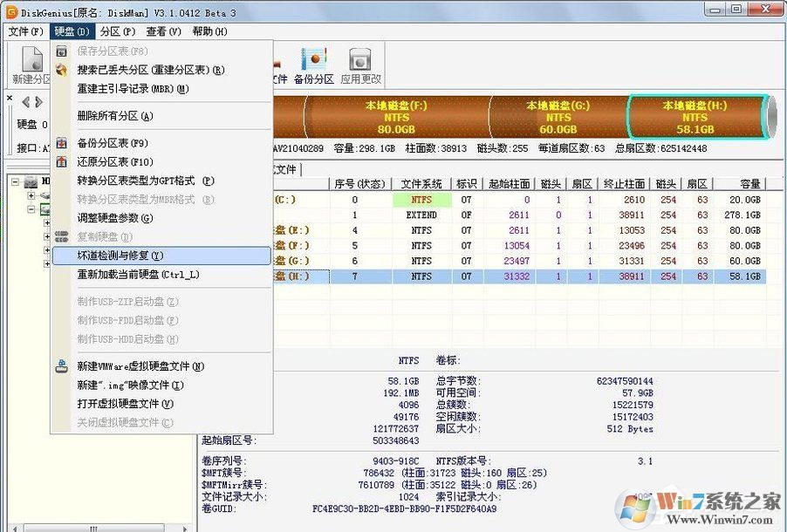Click the back navigation arrow above 硬盘 label

(25, 102)
